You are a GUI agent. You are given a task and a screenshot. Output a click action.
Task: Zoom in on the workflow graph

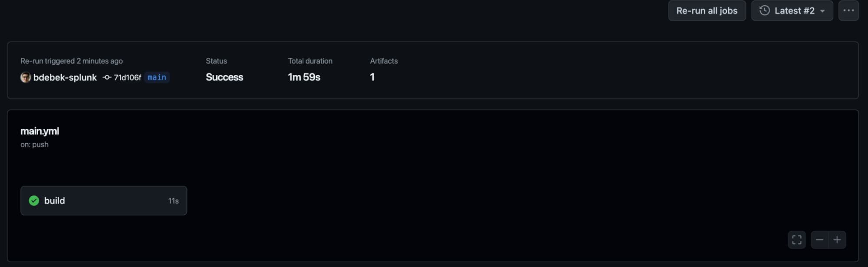tap(837, 240)
